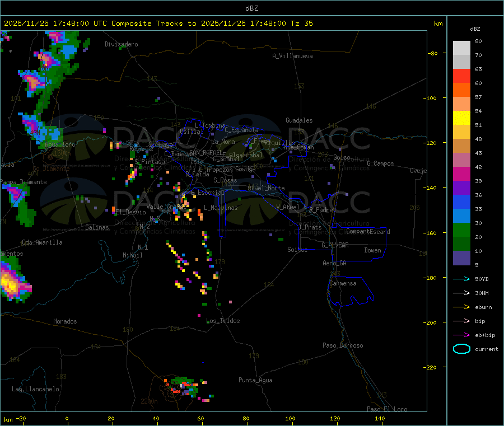This screenshot has height=426, width=504.
Task: Click the 100 km horizontal axis label
Action: click(290, 418)
